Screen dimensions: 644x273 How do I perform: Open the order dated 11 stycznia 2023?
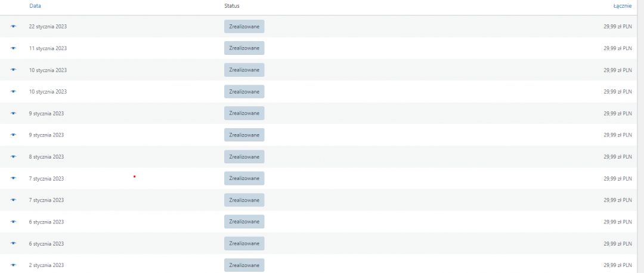tap(48, 48)
